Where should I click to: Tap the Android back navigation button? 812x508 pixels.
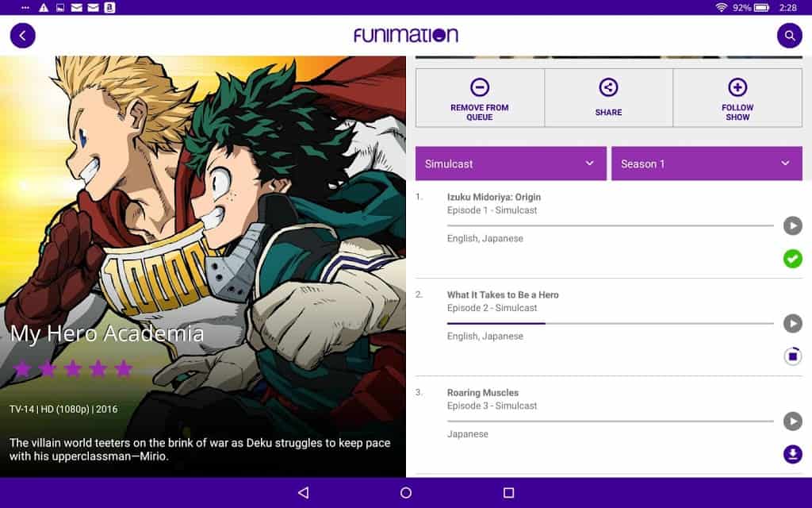coord(304,492)
